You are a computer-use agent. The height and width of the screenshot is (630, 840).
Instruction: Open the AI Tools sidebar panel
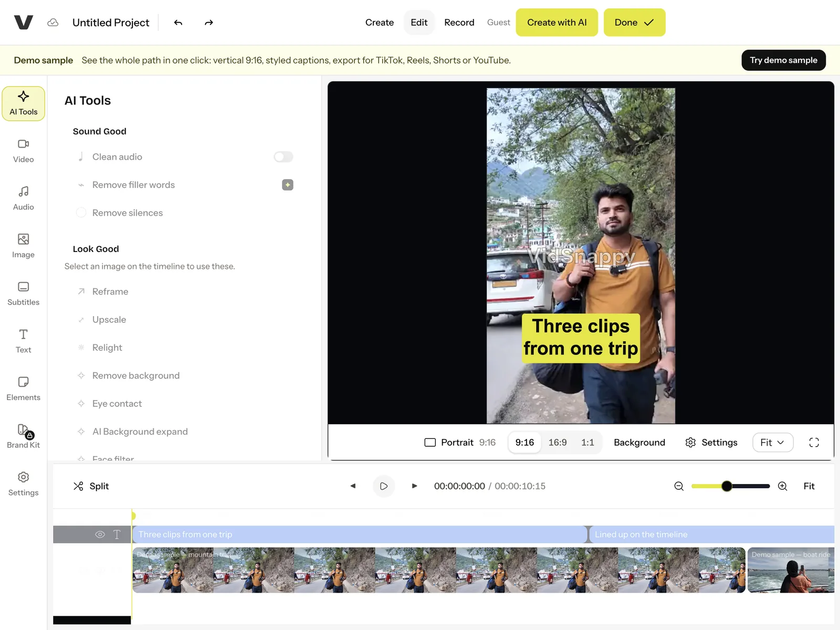24,103
